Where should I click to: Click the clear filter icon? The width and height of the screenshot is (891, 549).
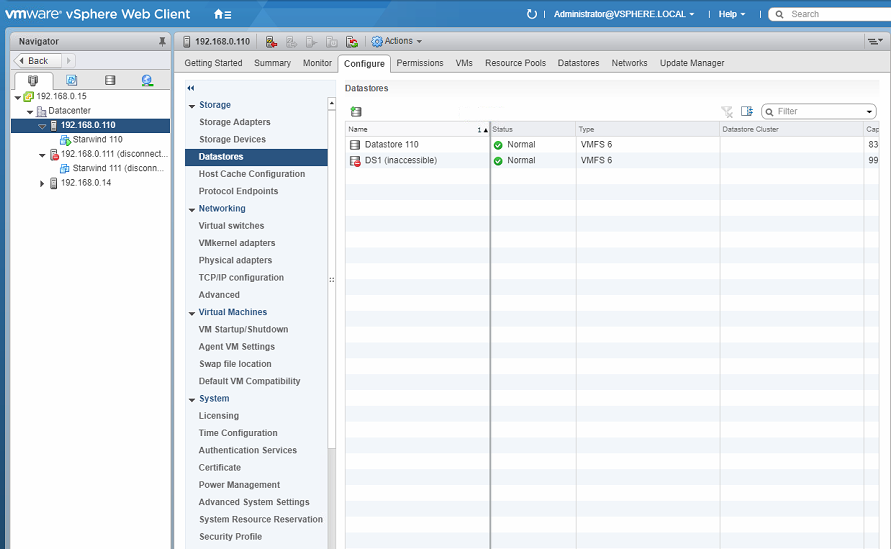pos(727,111)
